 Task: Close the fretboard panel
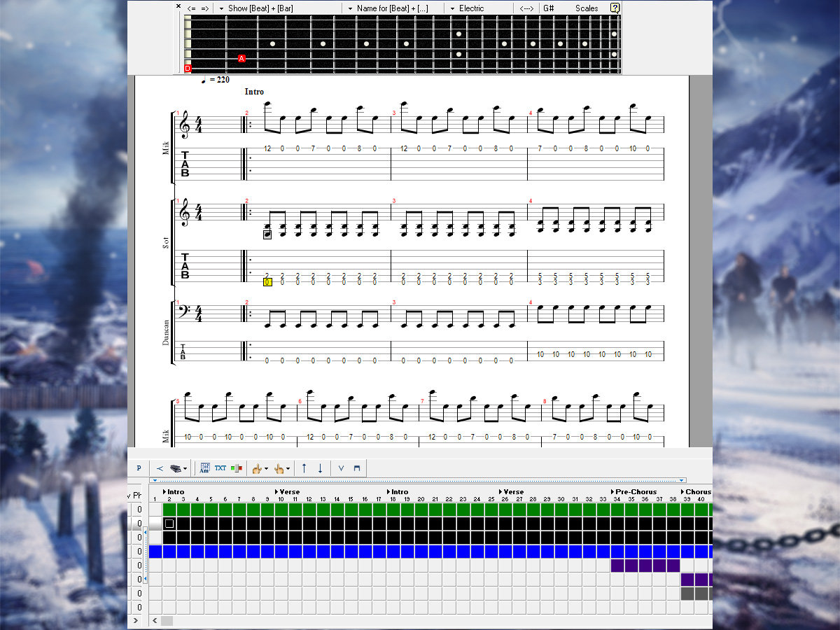tap(178, 6)
